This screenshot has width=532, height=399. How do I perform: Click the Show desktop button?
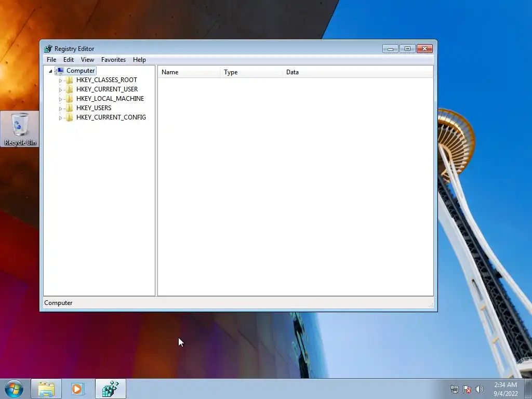click(528, 389)
